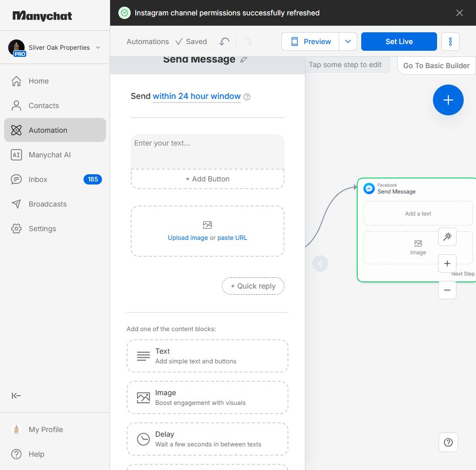Click the help button on canvas corner
The height and width of the screenshot is (470, 476).
click(x=448, y=442)
